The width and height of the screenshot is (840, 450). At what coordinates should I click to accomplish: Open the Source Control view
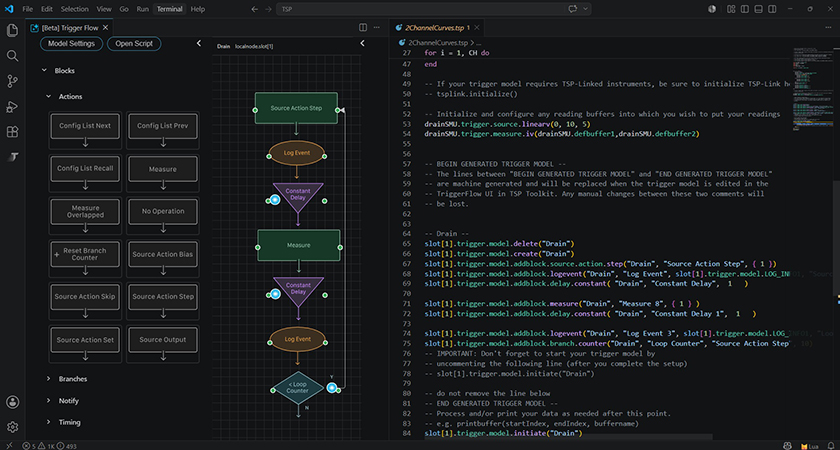12,81
